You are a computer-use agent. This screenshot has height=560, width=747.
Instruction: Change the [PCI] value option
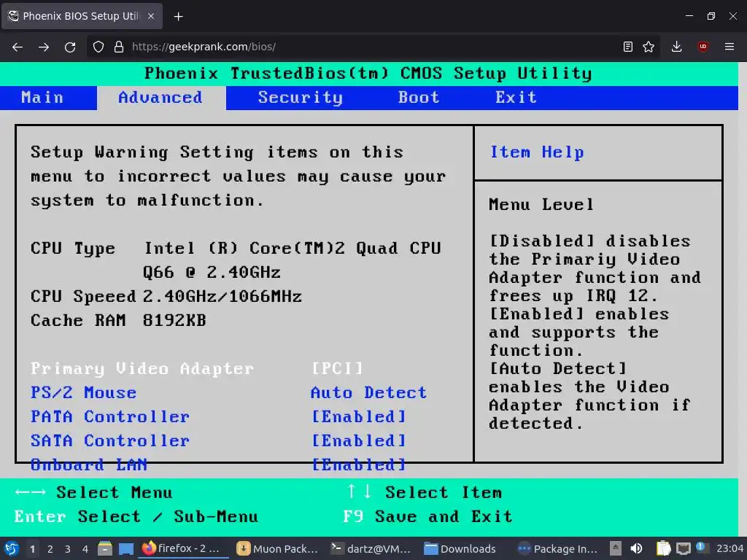(x=337, y=368)
